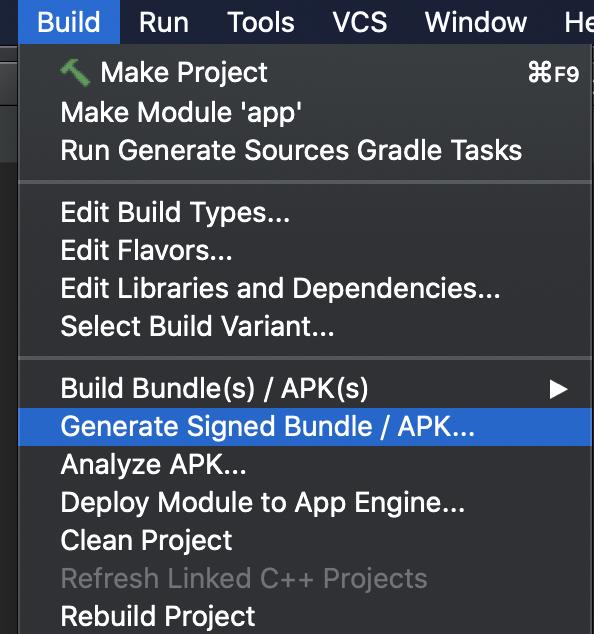Screen dimensions: 594x634
Task: Select Run Generate Sources Gradle Tasks
Action: (305, 150)
